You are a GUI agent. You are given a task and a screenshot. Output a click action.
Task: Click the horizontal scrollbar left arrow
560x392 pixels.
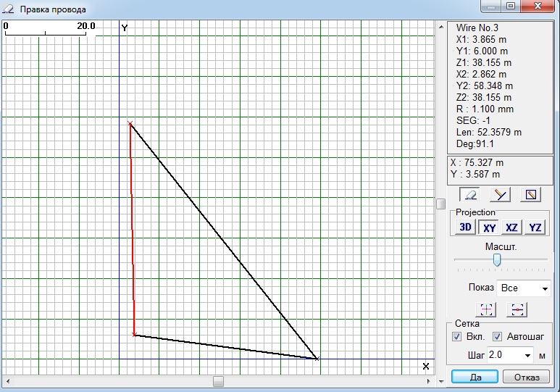[8, 381]
